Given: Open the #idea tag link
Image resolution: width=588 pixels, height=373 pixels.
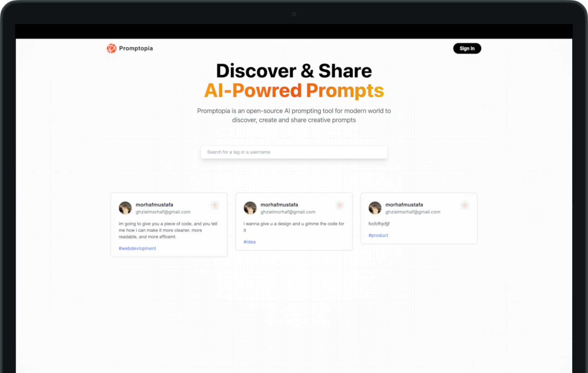Looking at the screenshot, I should (x=249, y=242).
